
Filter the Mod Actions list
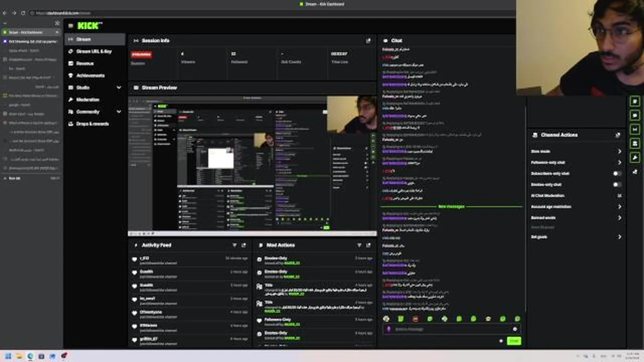(x=359, y=245)
